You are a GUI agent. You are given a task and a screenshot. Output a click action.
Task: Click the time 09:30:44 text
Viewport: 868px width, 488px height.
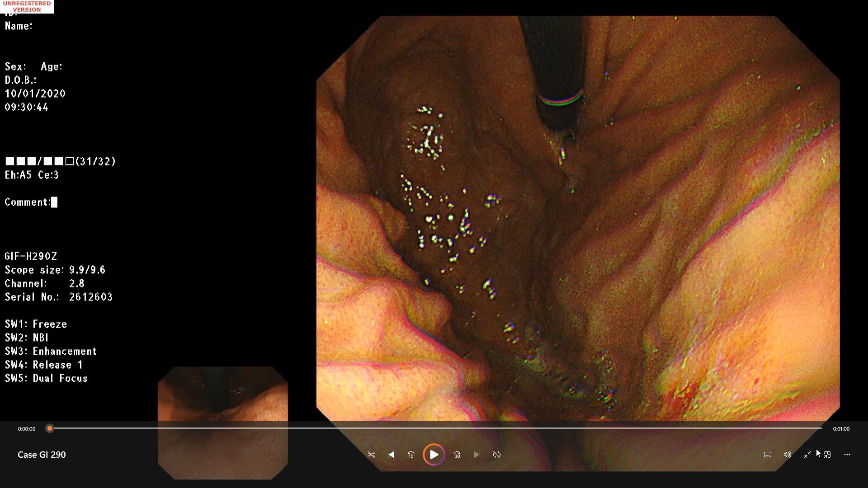pos(27,107)
